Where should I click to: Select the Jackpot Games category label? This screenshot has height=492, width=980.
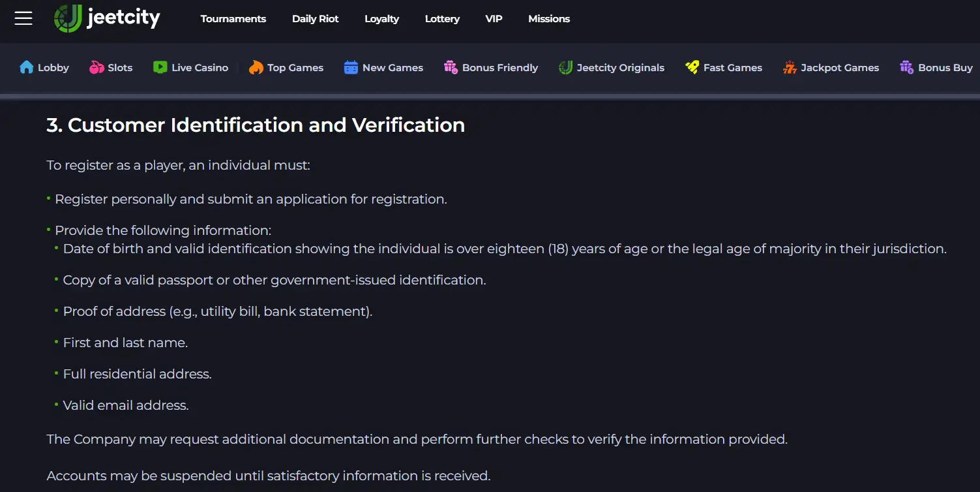[840, 68]
